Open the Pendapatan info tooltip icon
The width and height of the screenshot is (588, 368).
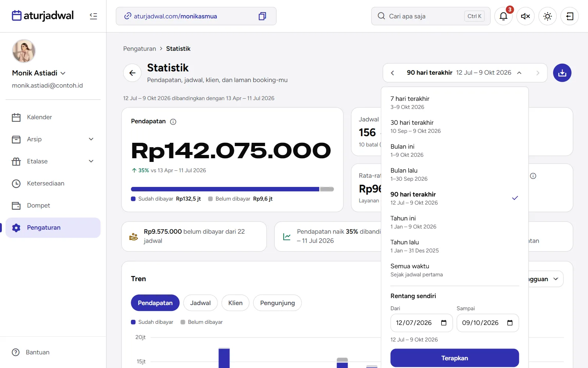pos(173,122)
